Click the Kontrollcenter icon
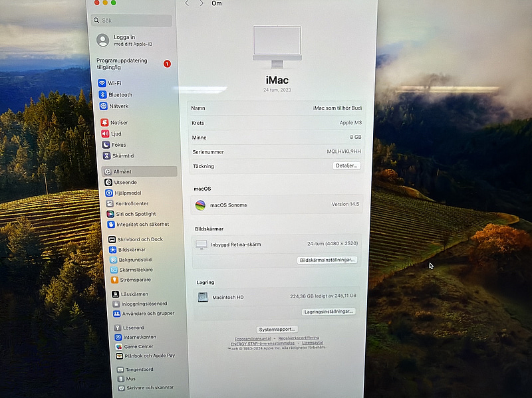Screen dimensions: 532x398 (109, 203)
